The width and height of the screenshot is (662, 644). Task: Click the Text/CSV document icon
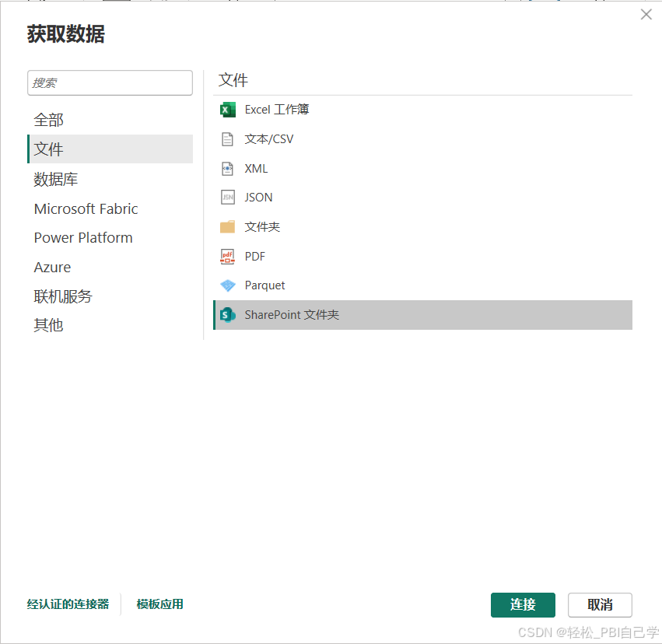(228, 139)
